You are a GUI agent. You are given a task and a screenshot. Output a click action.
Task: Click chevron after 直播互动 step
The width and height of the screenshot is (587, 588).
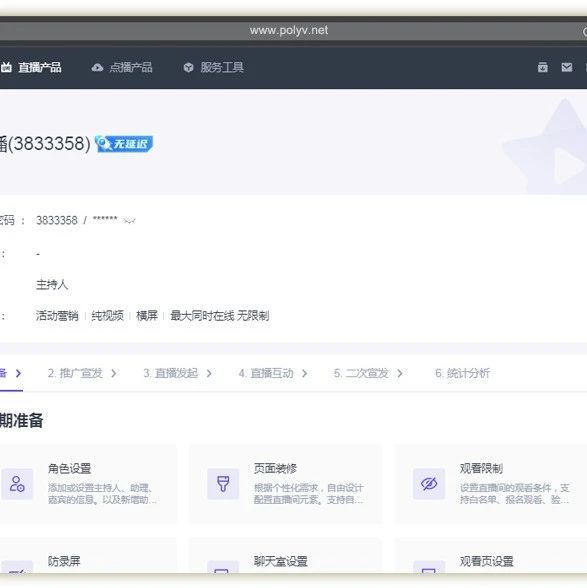click(305, 374)
